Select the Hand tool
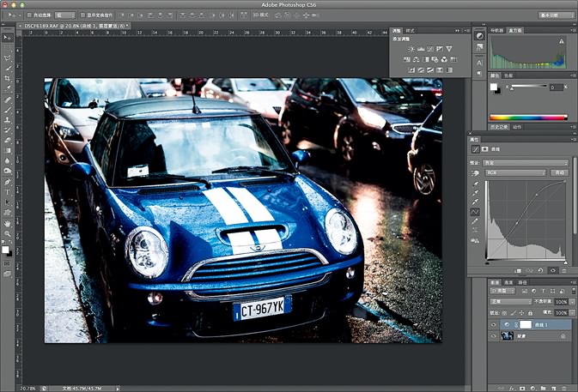 pos(7,223)
